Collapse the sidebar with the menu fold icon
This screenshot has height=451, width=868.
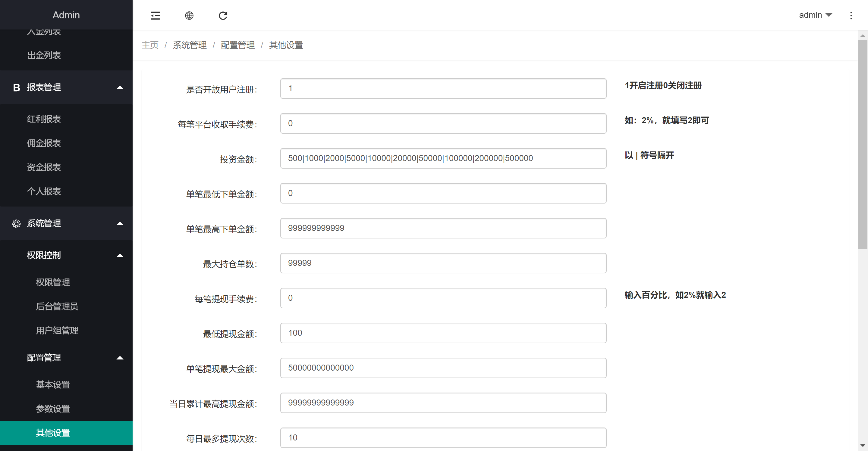(155, 15)
